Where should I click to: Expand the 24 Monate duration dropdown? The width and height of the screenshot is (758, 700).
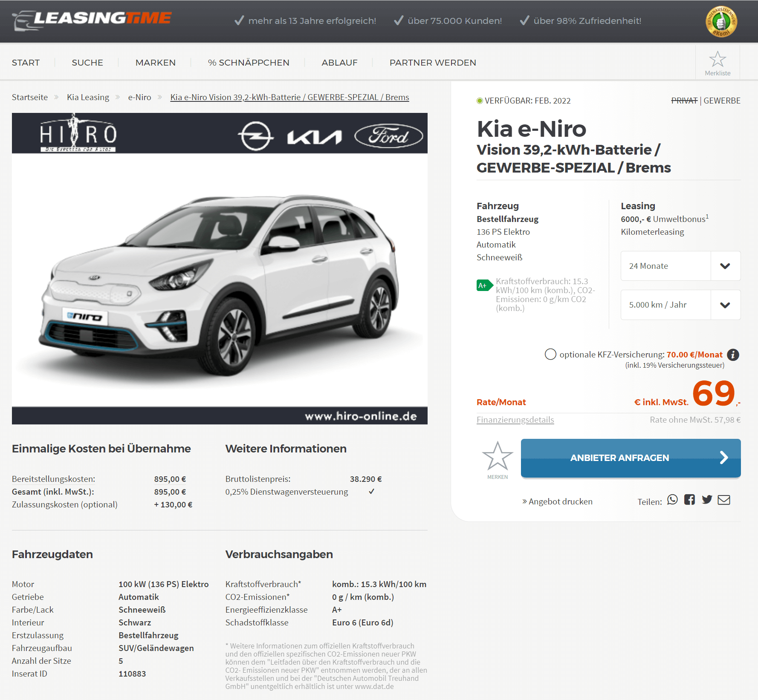click(x=680, y=266)
